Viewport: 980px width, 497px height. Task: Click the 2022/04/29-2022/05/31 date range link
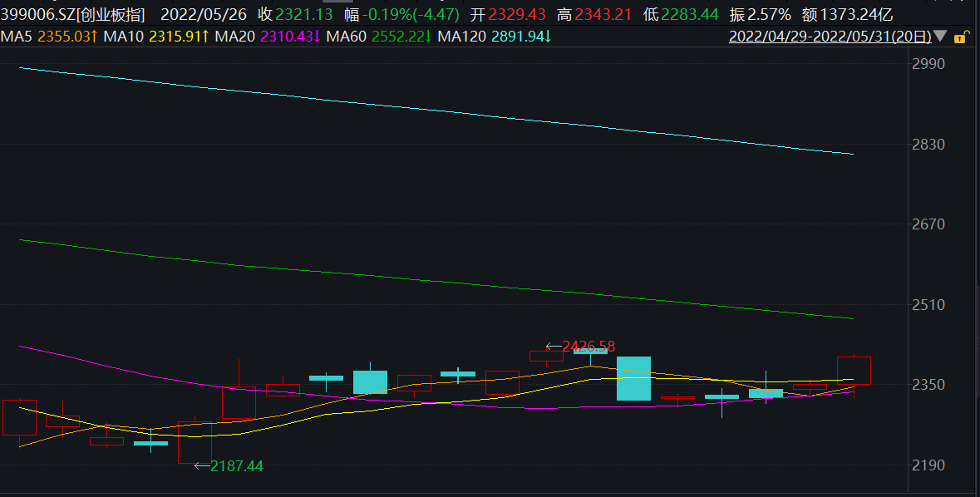[x=829, y=37]
